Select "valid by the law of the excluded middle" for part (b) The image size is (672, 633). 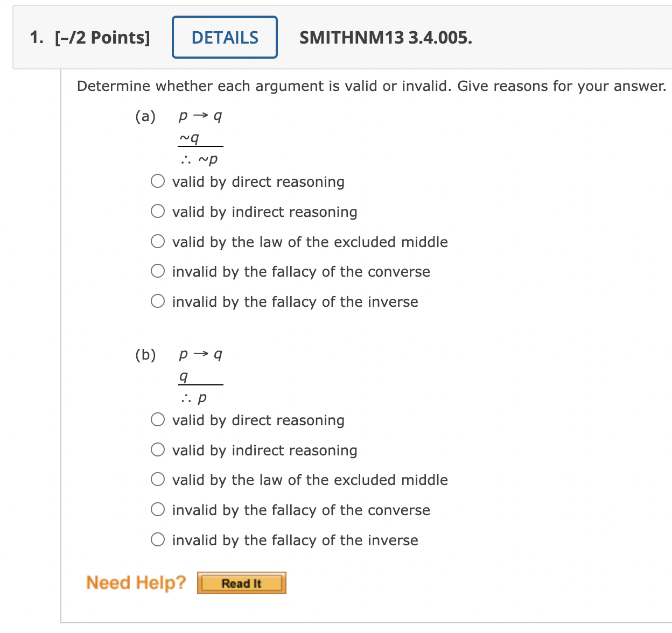[x=158, y=479]
